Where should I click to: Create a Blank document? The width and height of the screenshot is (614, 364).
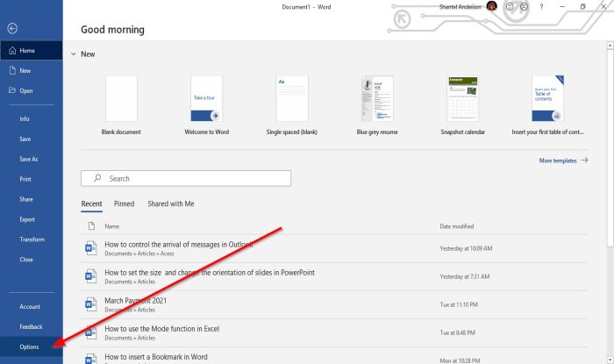pyautogui.click(x=121, y=105)
